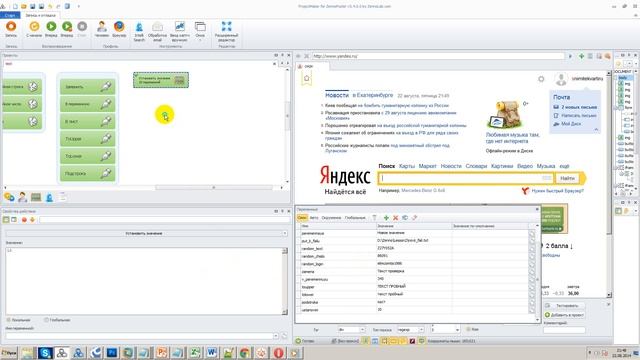The width and height of the screenshot is (640, 360).
Task: Click the gray Стоп button in ribbon
Action: coord(82,29)
